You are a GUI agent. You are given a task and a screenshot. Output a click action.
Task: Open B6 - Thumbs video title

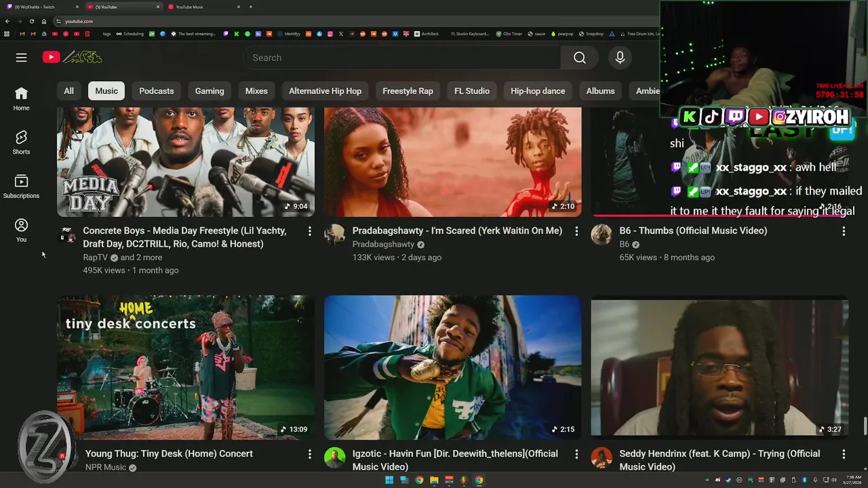tap(693, 231)
